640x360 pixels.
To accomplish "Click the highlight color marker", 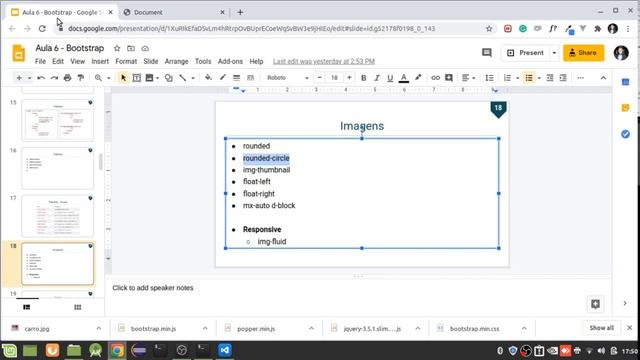I will [418, 78].
